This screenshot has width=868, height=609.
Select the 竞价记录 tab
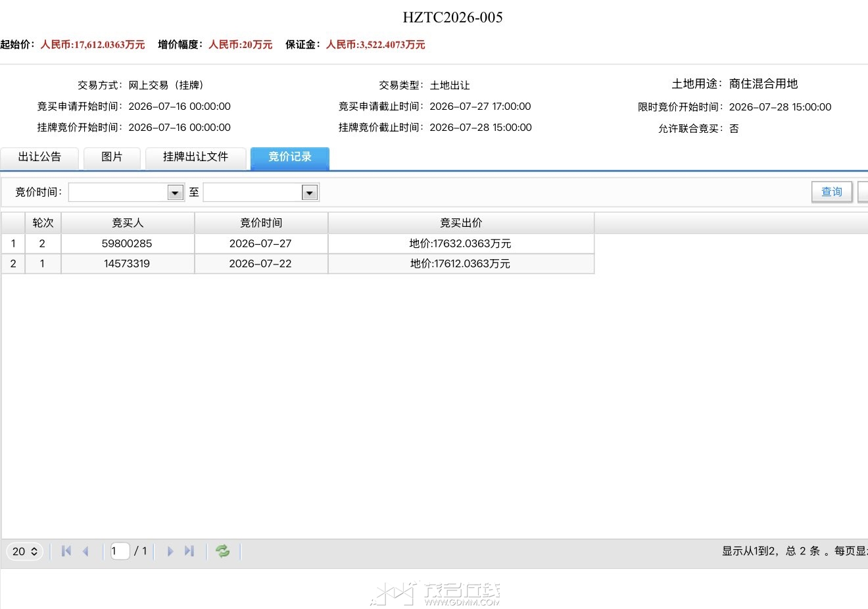coord(290,158)
